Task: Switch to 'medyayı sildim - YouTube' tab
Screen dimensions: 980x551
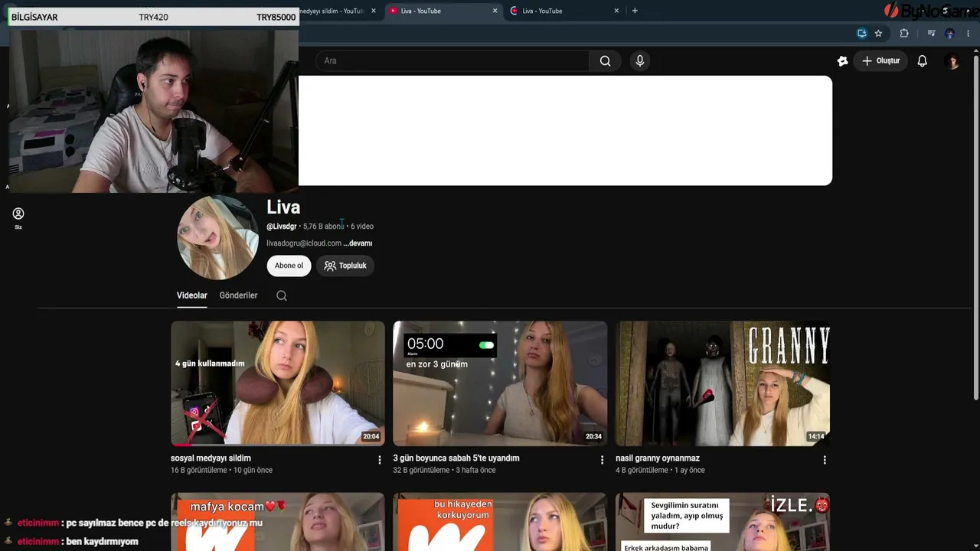Action: coord(333,11)
